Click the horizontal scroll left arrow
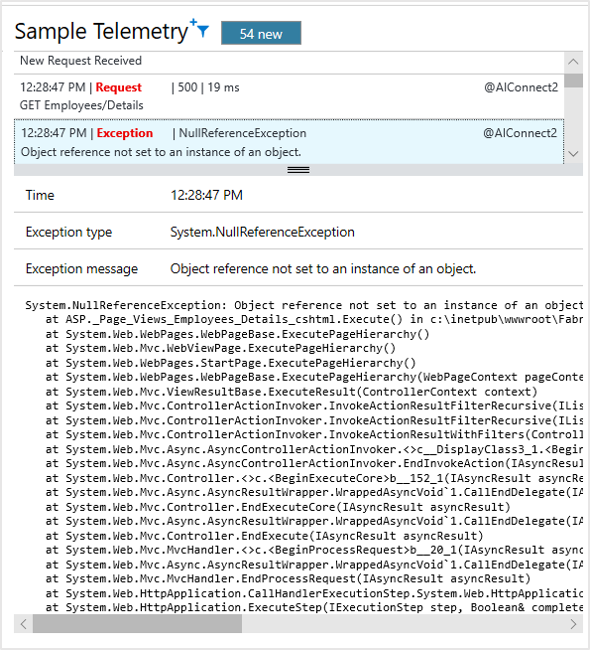This screenshot has width=590, height=650. tap(24, 624)
